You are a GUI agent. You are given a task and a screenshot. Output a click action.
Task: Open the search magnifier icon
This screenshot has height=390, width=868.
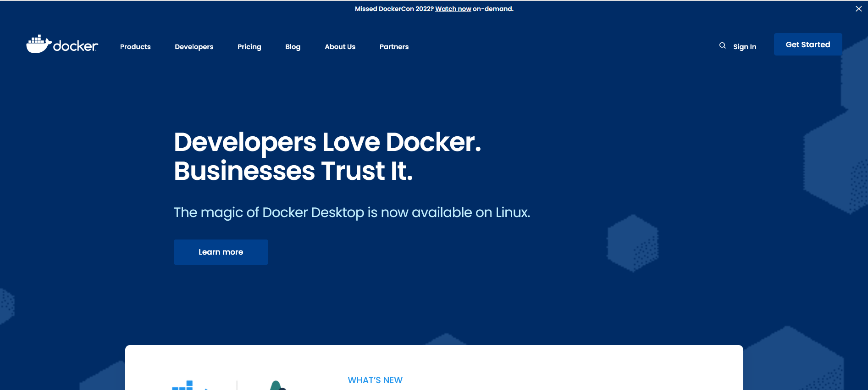tap(722, 45)
